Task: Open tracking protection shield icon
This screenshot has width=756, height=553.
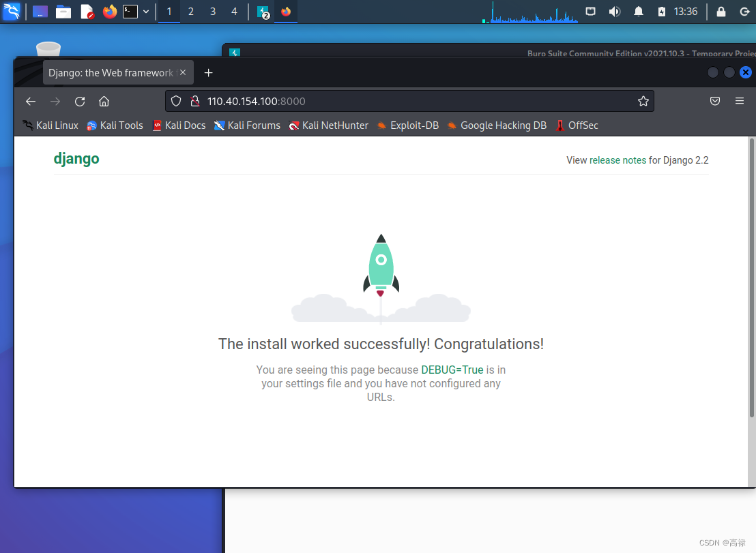Action: (x=176, y=101)
